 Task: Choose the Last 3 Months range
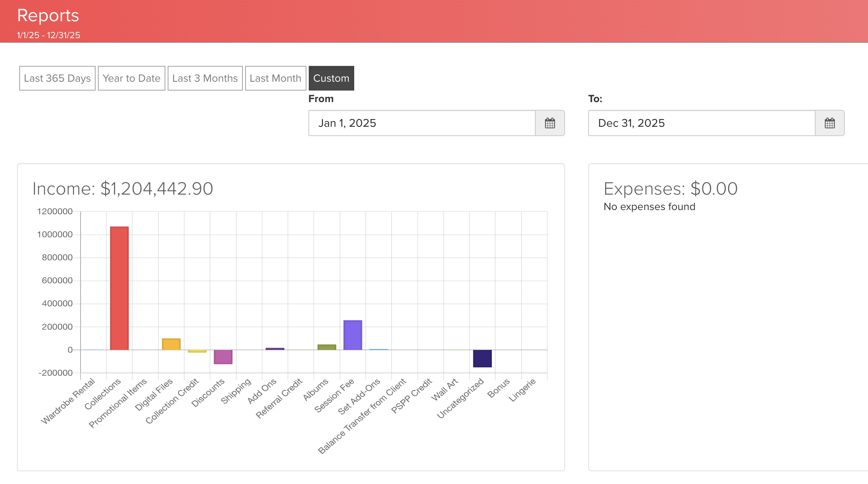205,78
